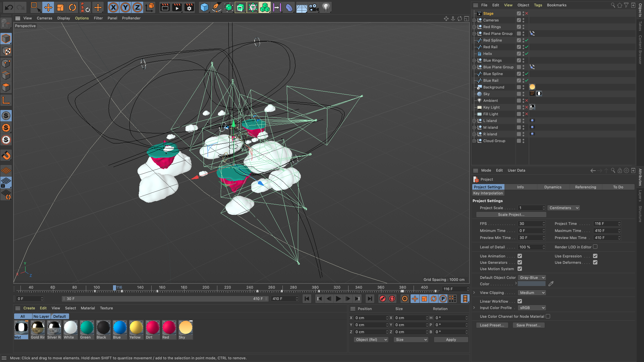Enable Render LOD in Editor checkbox

coord(595,247)
